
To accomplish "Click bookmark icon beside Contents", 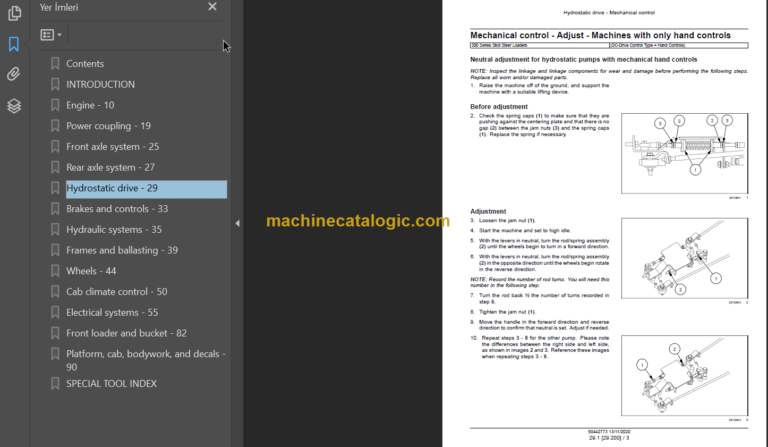I will coord(55,64).
